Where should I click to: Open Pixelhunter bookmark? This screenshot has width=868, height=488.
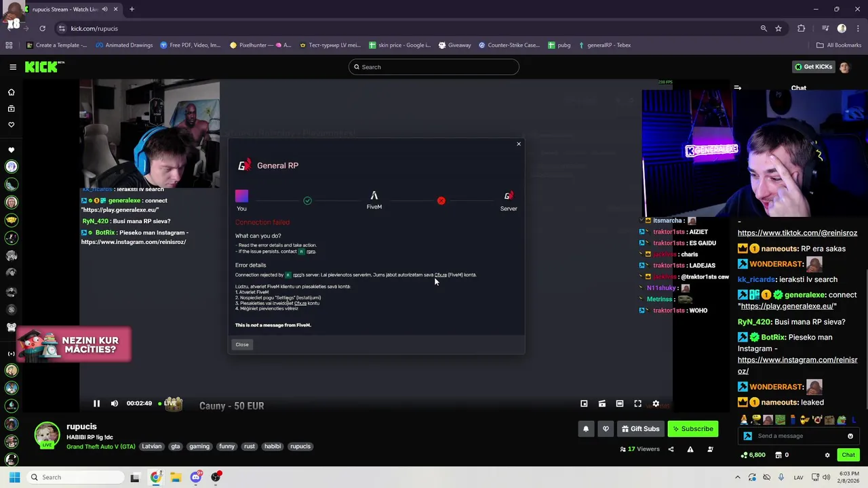260,45
